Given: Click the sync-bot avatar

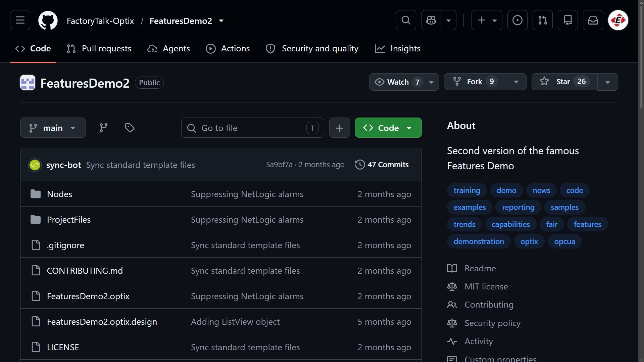Looking at the screenshot, I should pyautogui.click(x=35, y=165).
